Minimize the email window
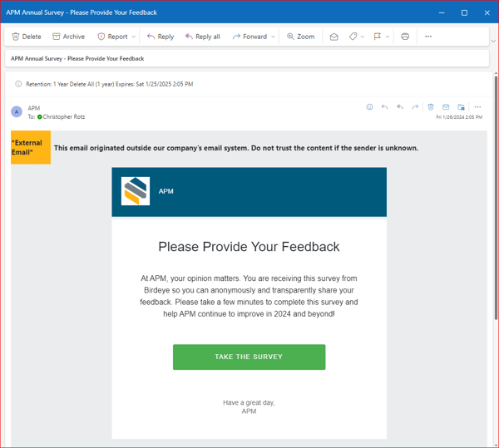The height and width of the screenshot is (448, 499). 442,12
